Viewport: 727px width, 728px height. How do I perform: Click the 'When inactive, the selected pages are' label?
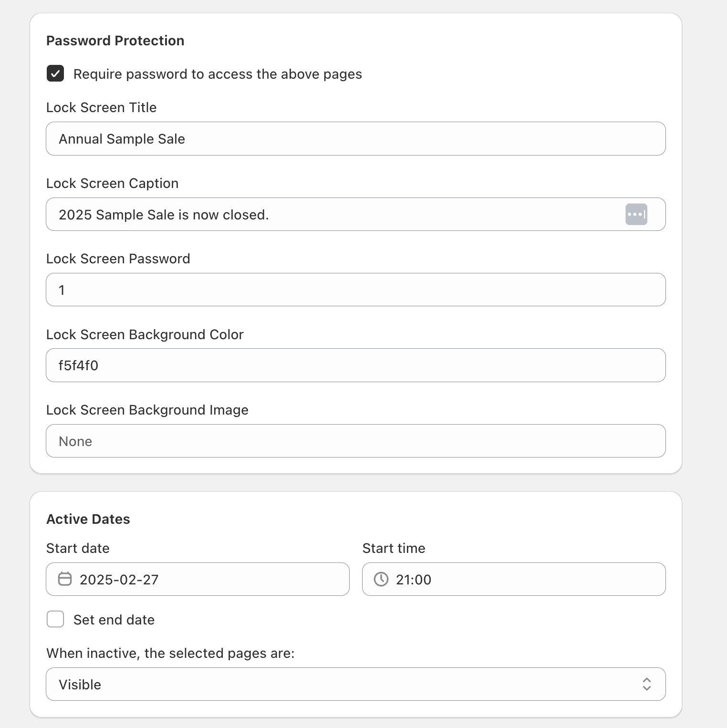[x=170, y=653]
